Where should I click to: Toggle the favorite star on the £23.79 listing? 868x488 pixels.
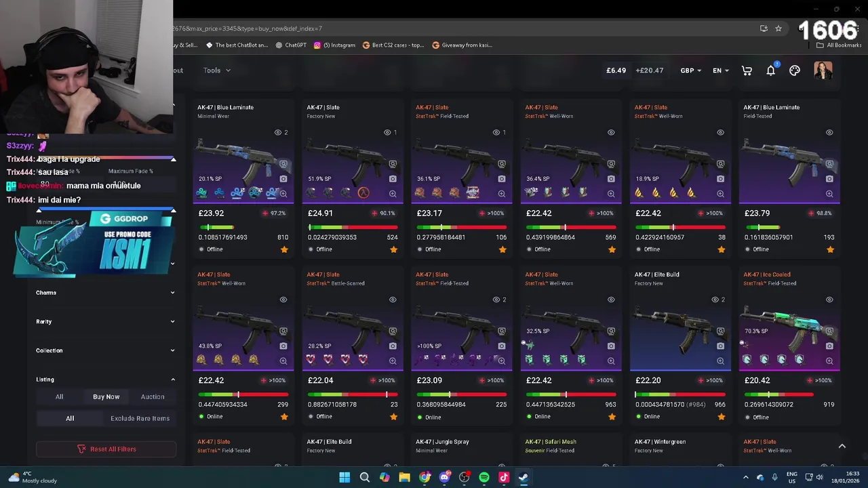click(830, 249)
